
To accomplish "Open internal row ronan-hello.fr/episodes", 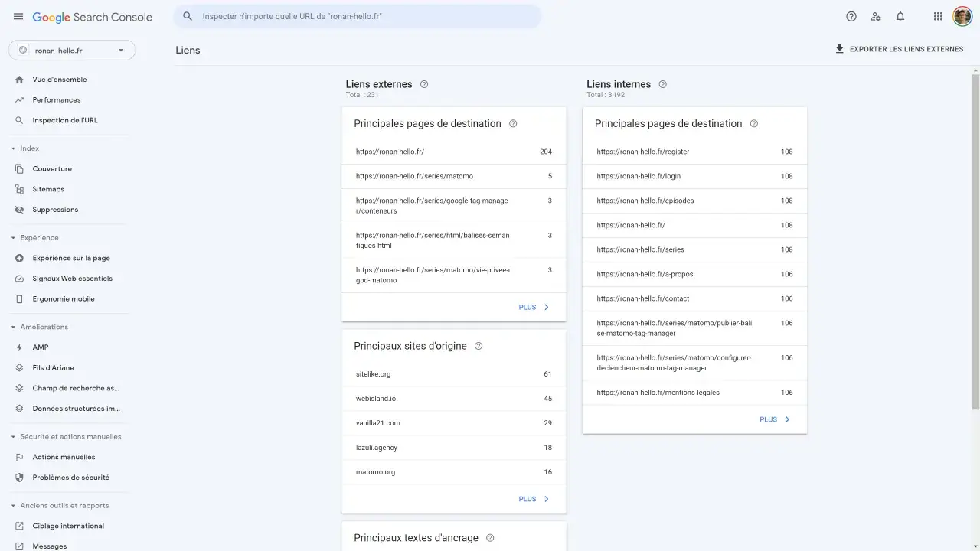I will (x=694, y=201).
